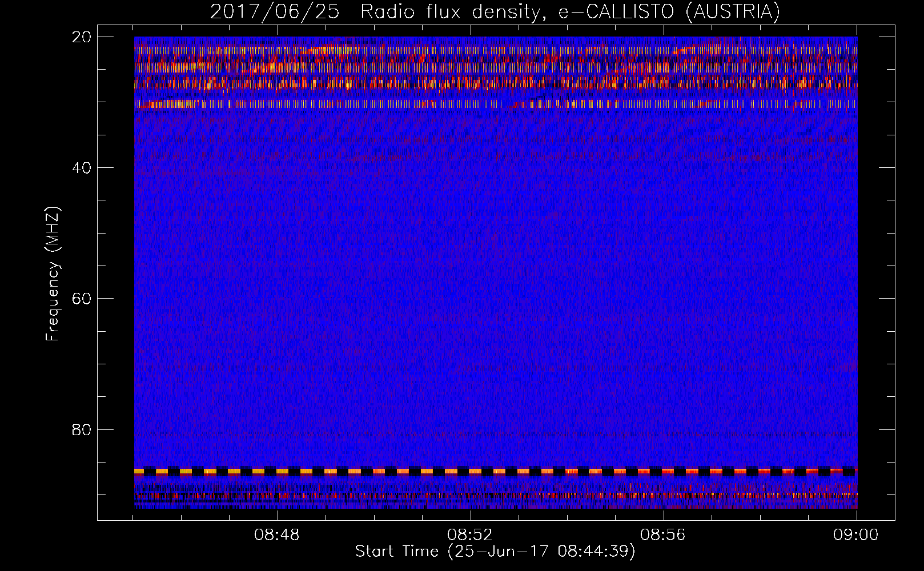
Task: Click the 08:48 time tick label
Action: 277,535
